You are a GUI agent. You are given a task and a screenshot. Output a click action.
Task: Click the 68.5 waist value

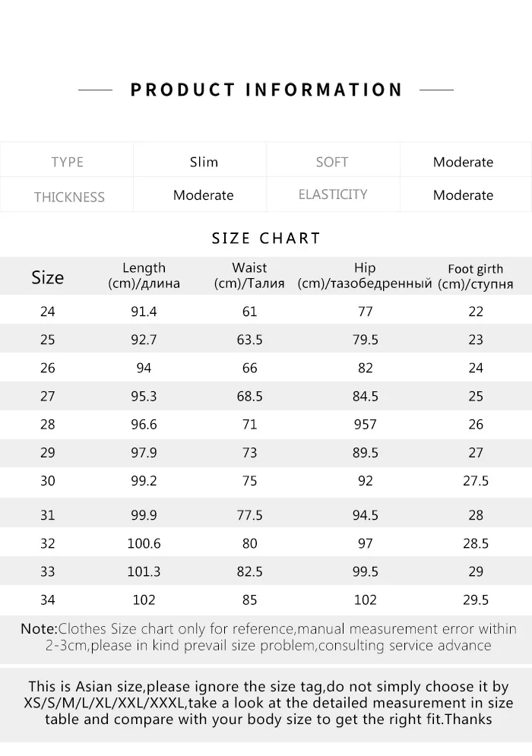(249, 397)
